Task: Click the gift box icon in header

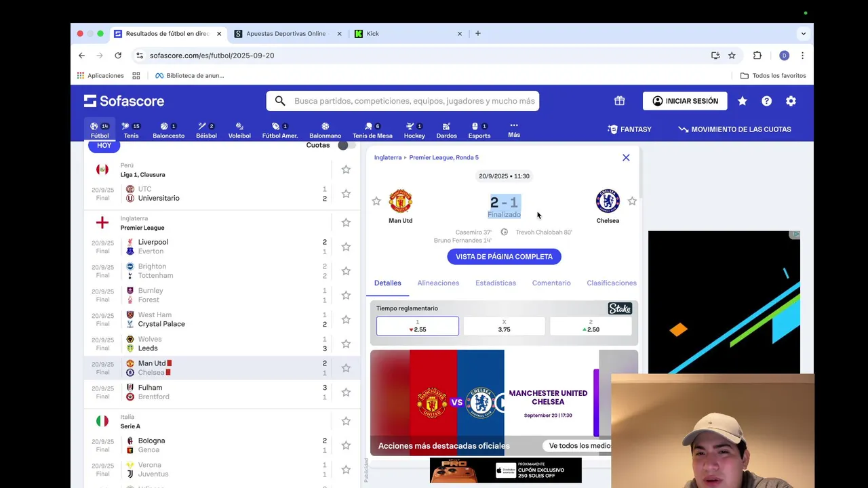Action: coord(619,101)
